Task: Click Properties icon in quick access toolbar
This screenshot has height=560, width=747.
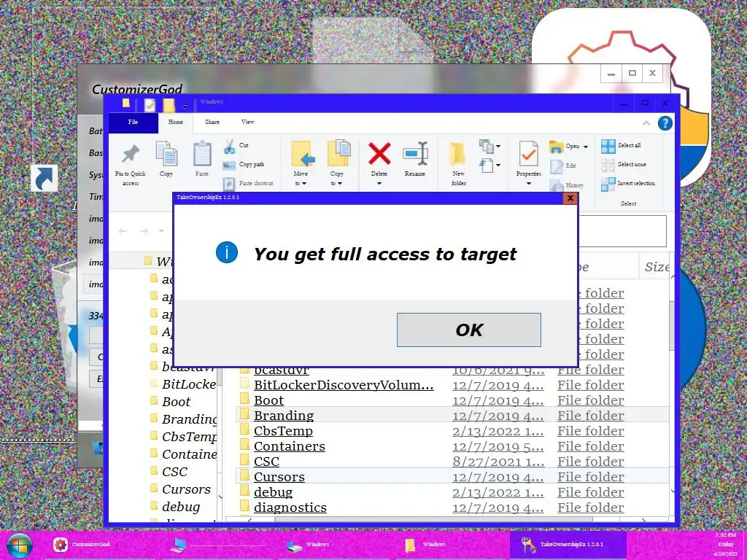Action: click(150, 104)
